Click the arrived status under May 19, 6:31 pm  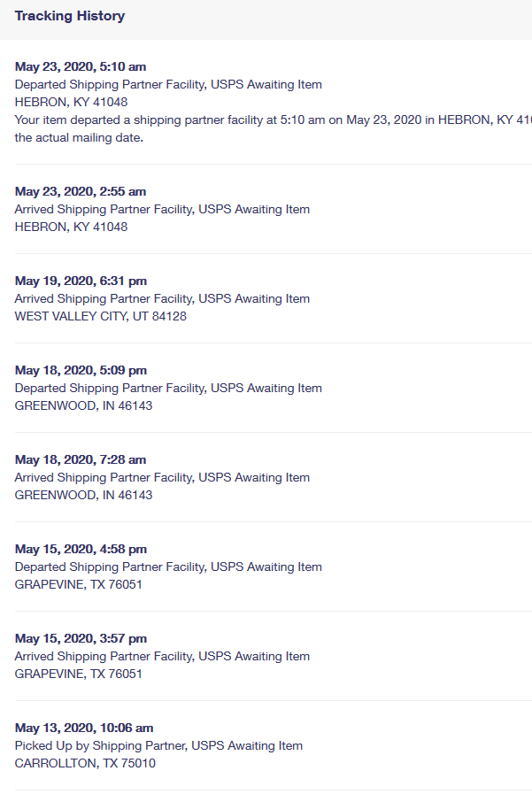point(162,298)
